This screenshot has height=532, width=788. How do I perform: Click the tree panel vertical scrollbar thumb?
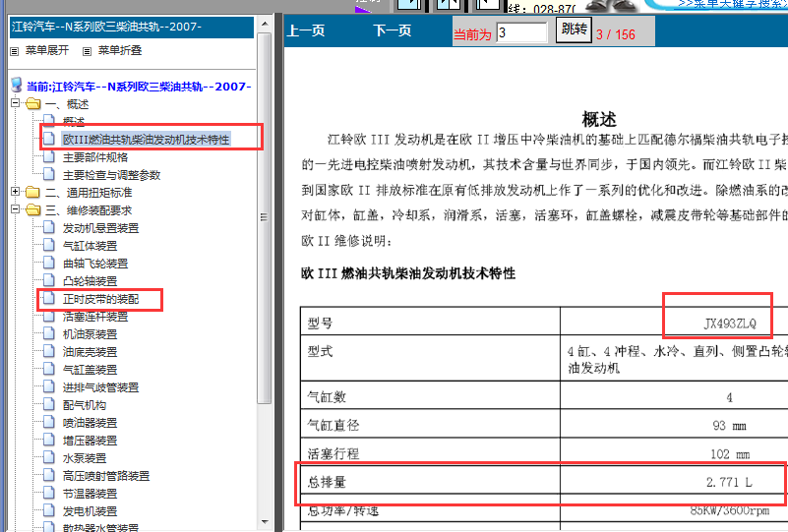tap(265, 218)
